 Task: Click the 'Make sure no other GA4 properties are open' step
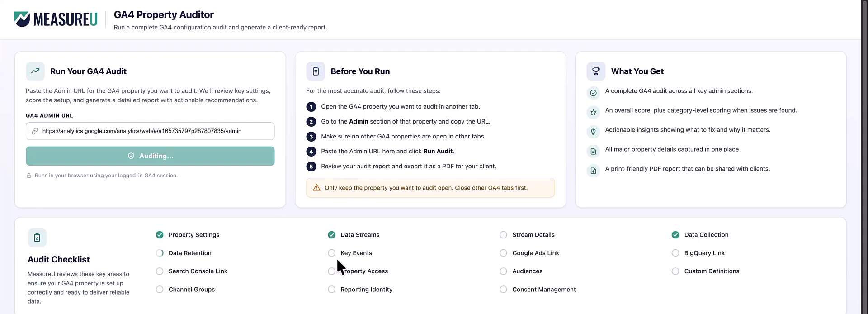403,137
